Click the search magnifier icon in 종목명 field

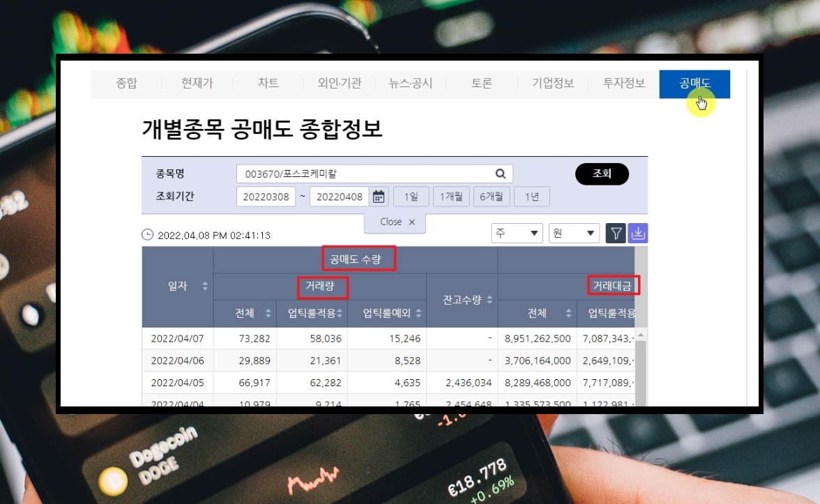click(501, 174)
